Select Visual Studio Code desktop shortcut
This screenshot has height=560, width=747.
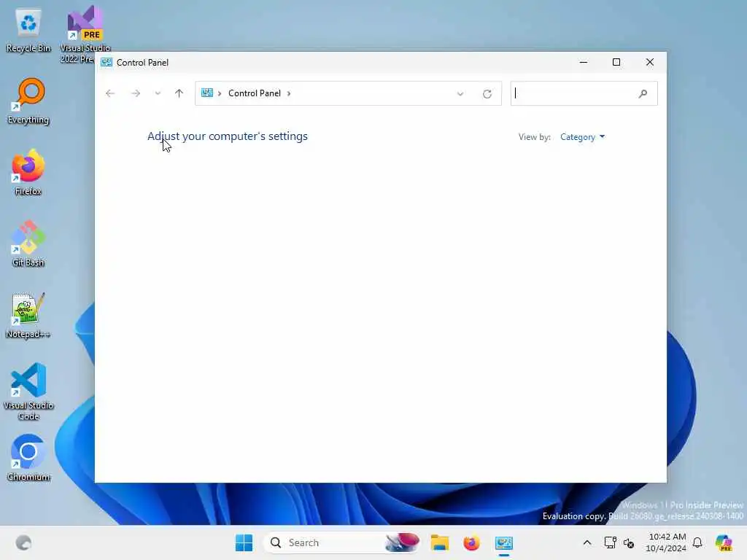[x=28, y=392]
